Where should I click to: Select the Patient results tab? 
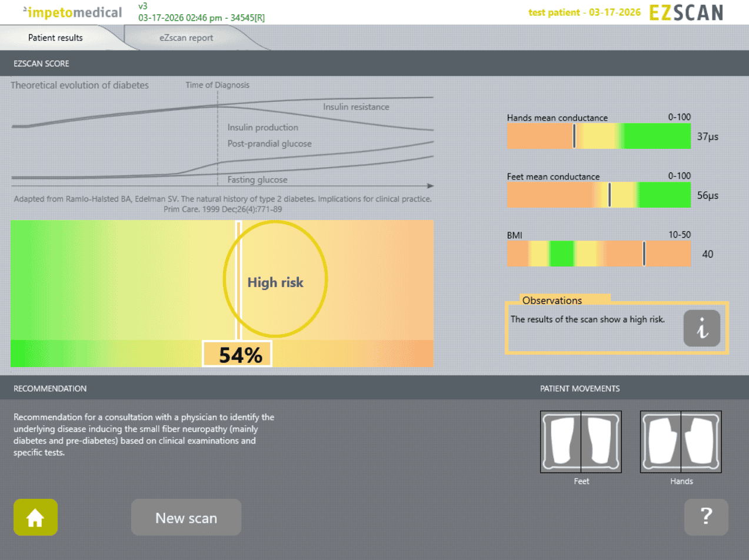click(x=55, y=38)
